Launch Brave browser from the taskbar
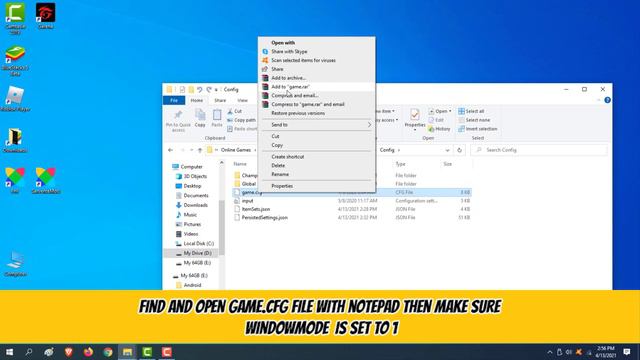 69,352
